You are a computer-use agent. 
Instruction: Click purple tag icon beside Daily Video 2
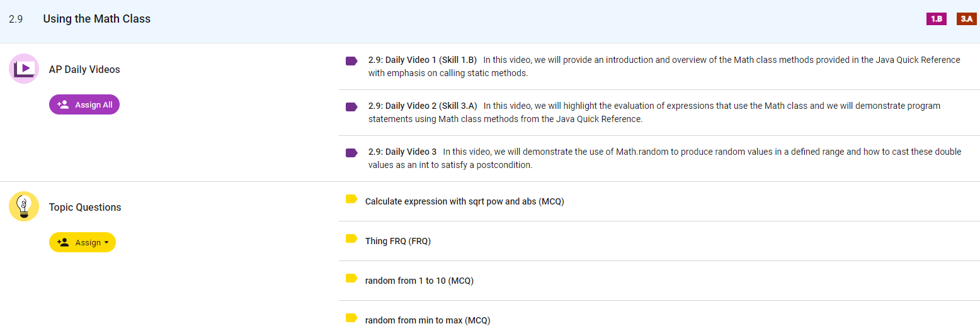pos(351,107)
